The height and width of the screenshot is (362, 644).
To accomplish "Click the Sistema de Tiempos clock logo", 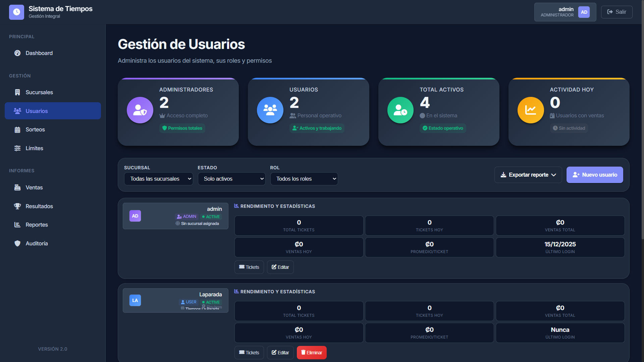I will pos(16,12).
